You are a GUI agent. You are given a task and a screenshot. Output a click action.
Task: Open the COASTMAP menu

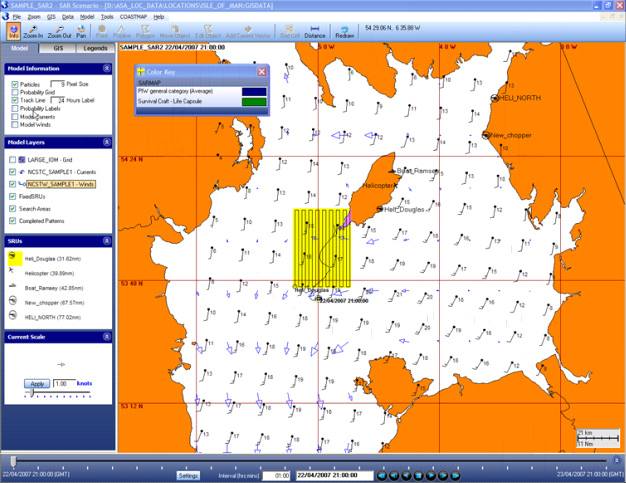[x=134, y=17]
